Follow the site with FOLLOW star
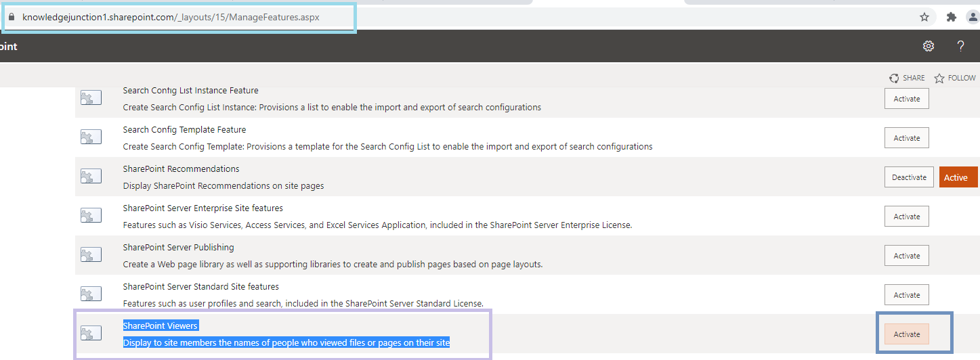The image size is (980, 360). click(x=955, y=78)
